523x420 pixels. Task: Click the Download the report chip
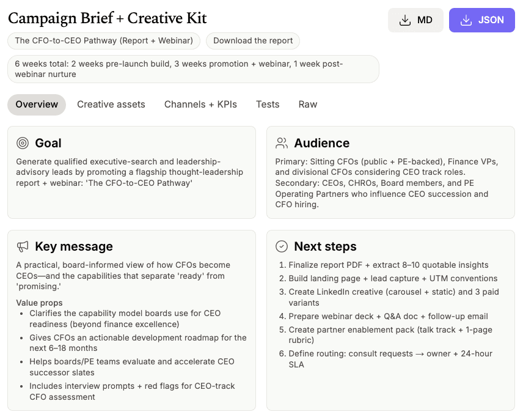point(253,41)
